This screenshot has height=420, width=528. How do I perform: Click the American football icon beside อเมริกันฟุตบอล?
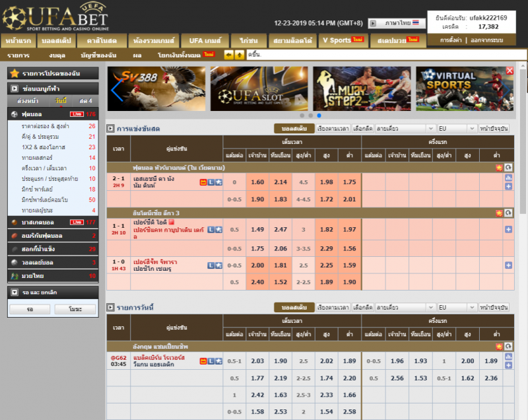tap(15, 236)
